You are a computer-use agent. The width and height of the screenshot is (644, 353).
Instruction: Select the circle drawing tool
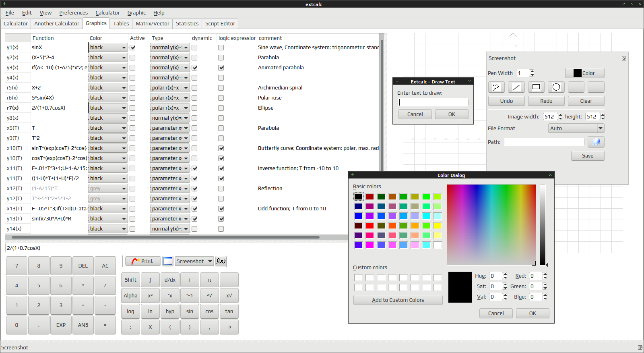[x=556, y=87]
